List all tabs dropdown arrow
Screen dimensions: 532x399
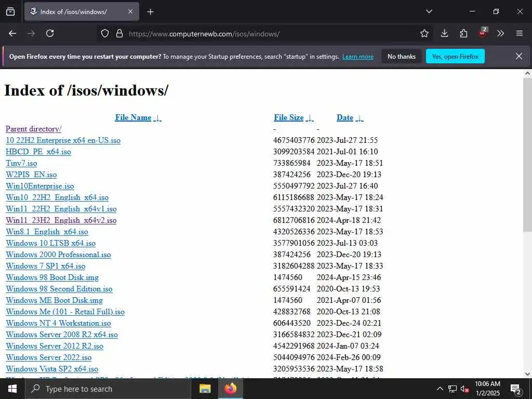[x=429, y=11]
